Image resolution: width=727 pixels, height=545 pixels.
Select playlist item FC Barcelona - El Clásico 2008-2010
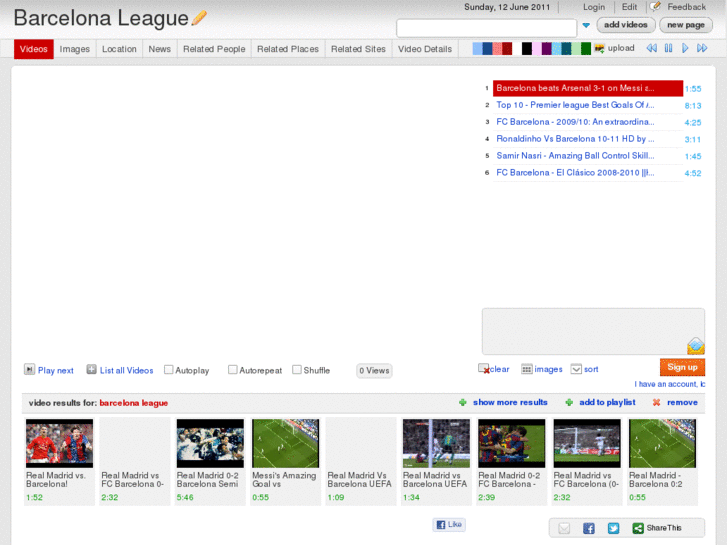(x=588, y=173)
